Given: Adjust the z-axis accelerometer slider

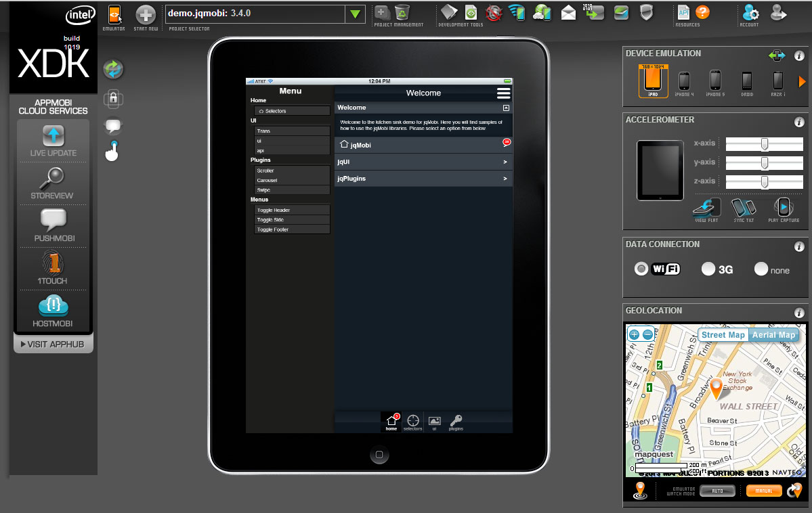Looking at the screenshot, I should click(x=765, y=181).
